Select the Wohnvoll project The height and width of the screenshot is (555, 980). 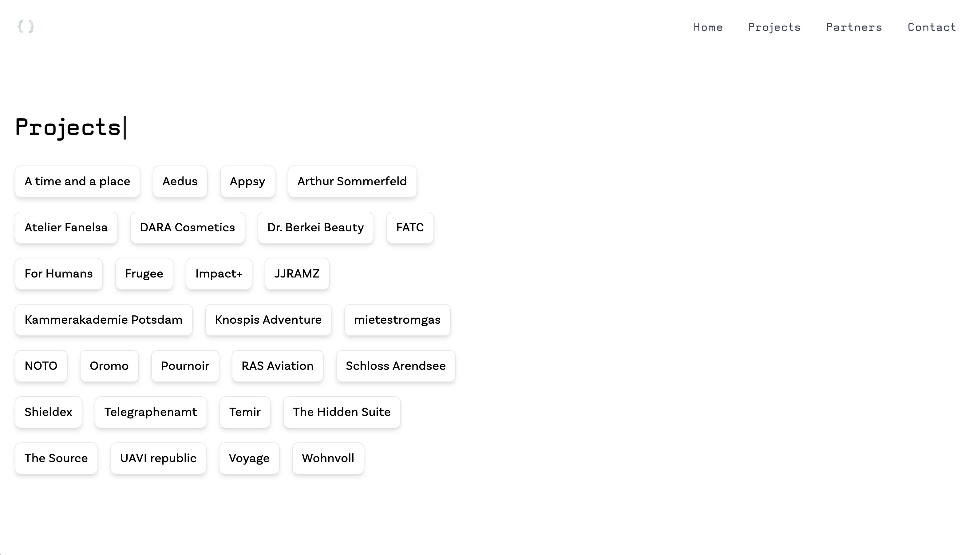click(328, 458)
